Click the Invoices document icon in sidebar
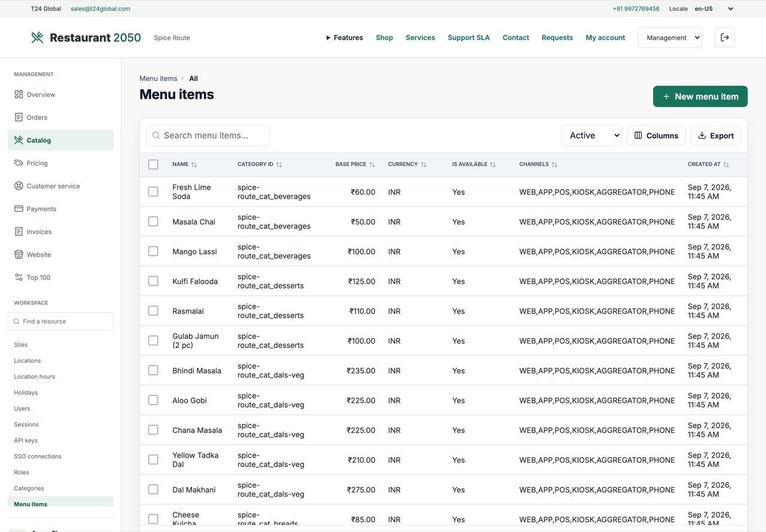766x532 pixels. click(19, 232)
